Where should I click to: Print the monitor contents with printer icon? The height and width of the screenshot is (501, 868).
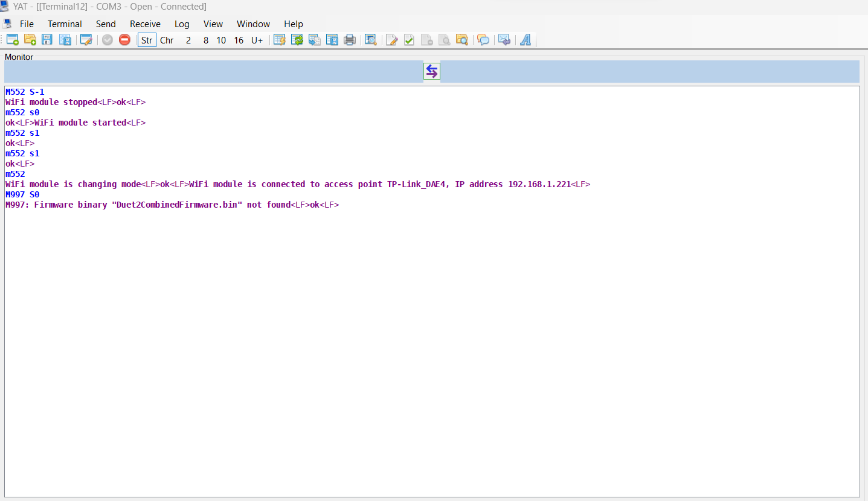349,40
